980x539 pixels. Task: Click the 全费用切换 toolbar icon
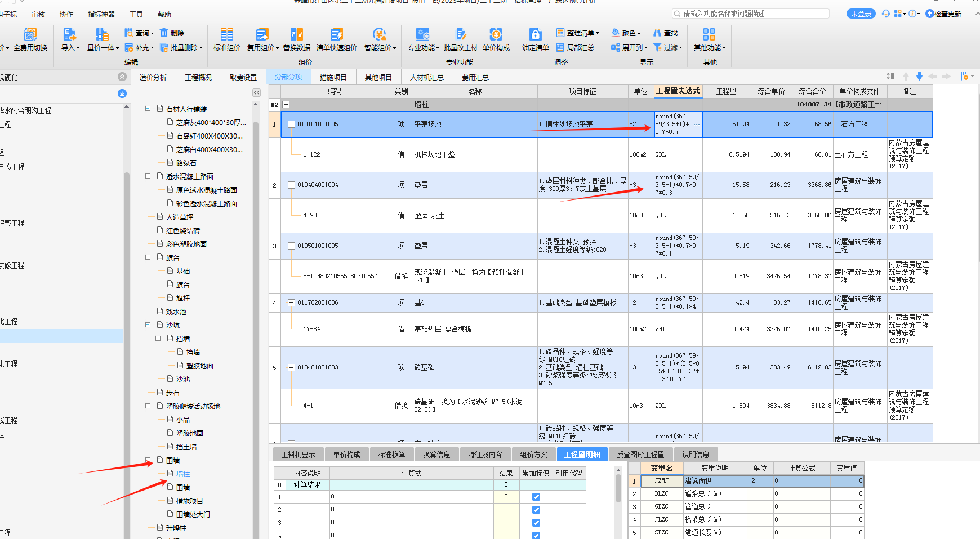[x=30, y=39]
